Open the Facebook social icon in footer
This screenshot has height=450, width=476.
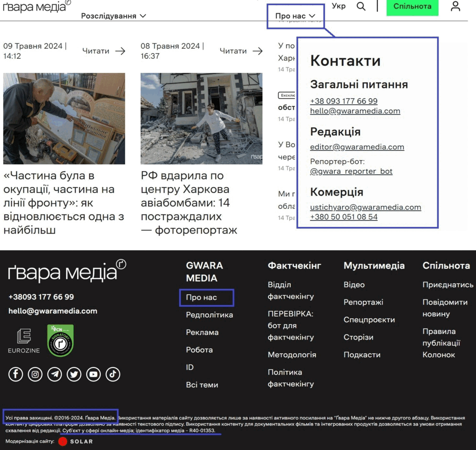pos(16,374)
